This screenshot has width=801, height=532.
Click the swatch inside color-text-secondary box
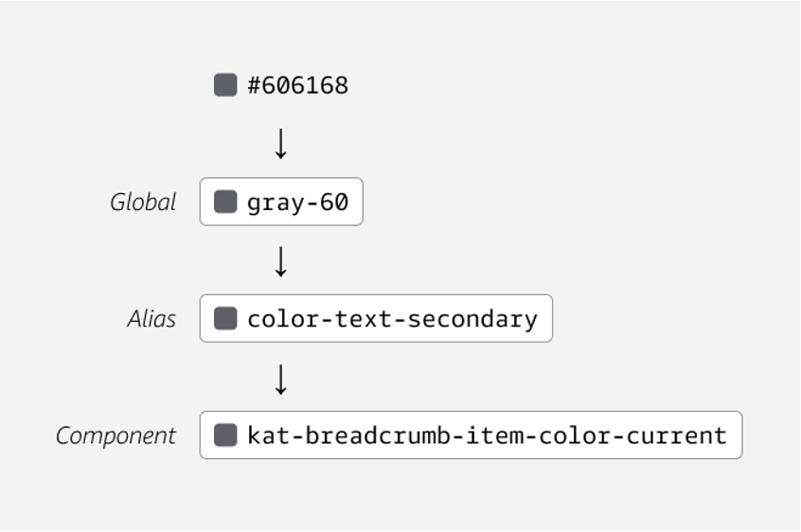coord(225,319)
